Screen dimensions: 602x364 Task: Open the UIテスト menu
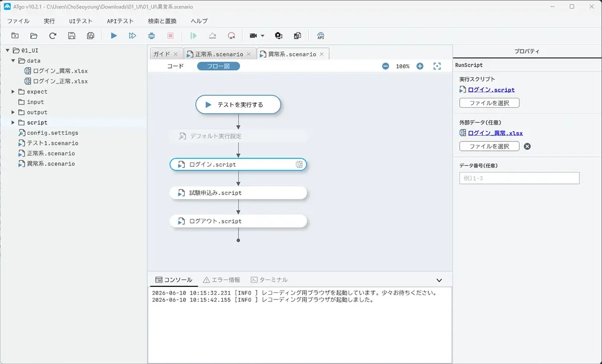tap(81, 21)
